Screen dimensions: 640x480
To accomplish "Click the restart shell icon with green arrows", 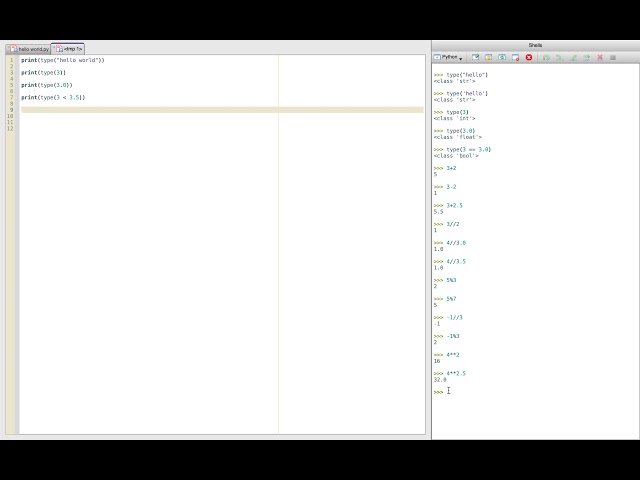I will [502, 58].
